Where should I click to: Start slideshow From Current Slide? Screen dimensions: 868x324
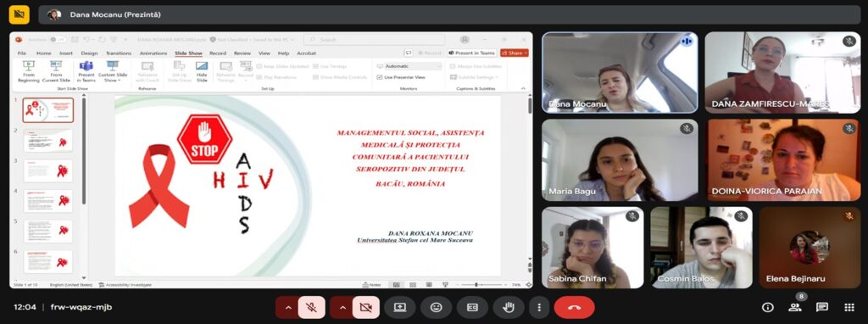(x=56, y=71)
